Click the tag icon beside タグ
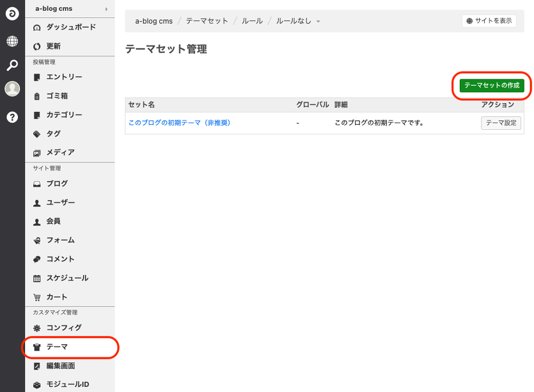 (x=37, y=134)
